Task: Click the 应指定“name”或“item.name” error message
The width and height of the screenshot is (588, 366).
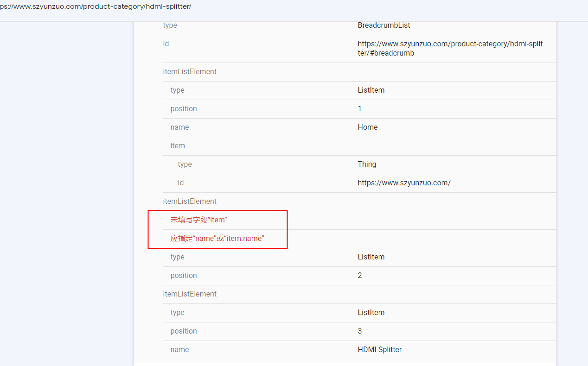Action: (217, 239)
